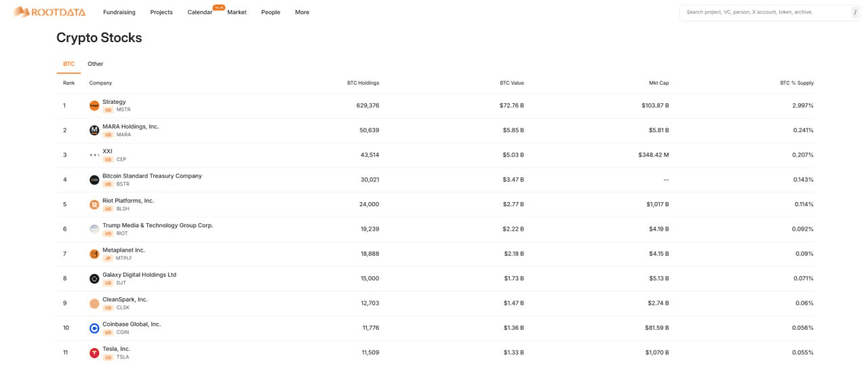
Task: Click the XXI company logo icon
Action: (x=94, y=155)
